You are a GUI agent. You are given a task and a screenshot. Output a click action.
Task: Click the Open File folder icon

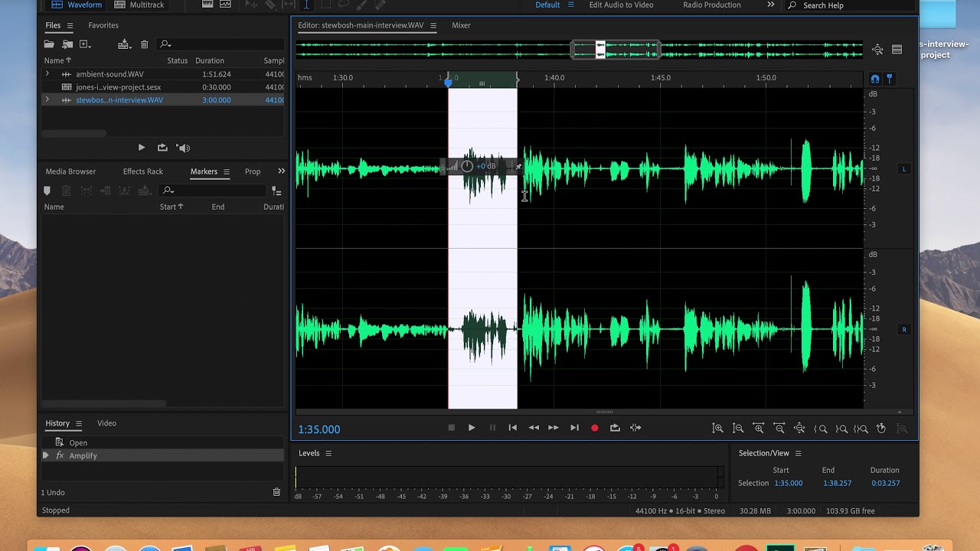pos(49,44)
